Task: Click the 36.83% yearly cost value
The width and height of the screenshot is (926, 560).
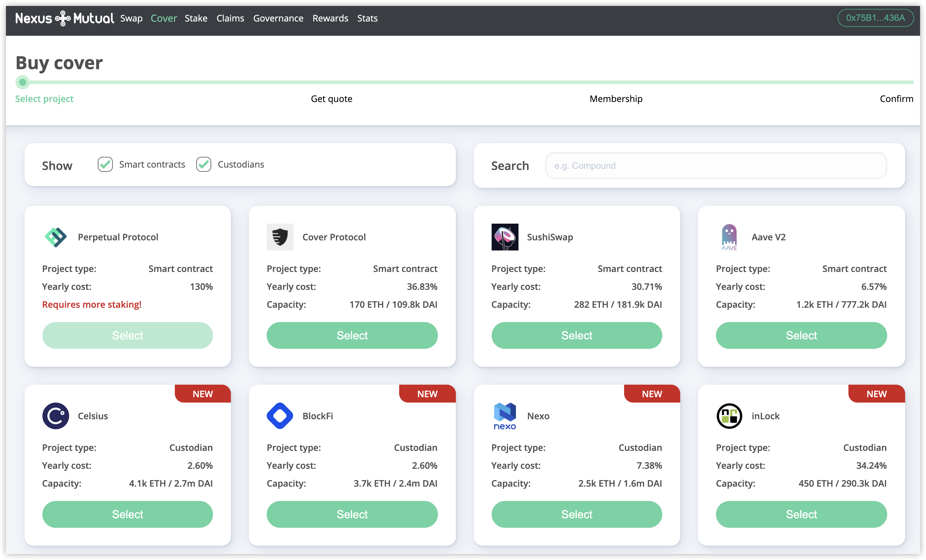Action: tap(422, 287)
